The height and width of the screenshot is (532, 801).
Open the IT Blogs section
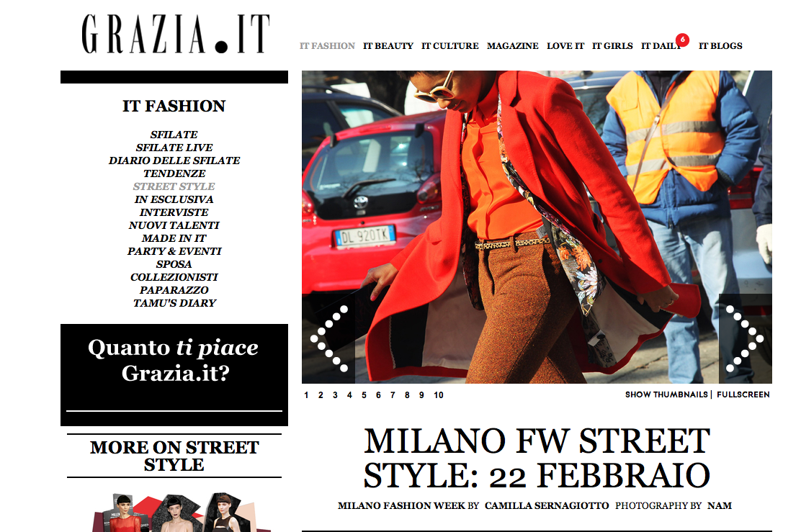coord(720,46)
